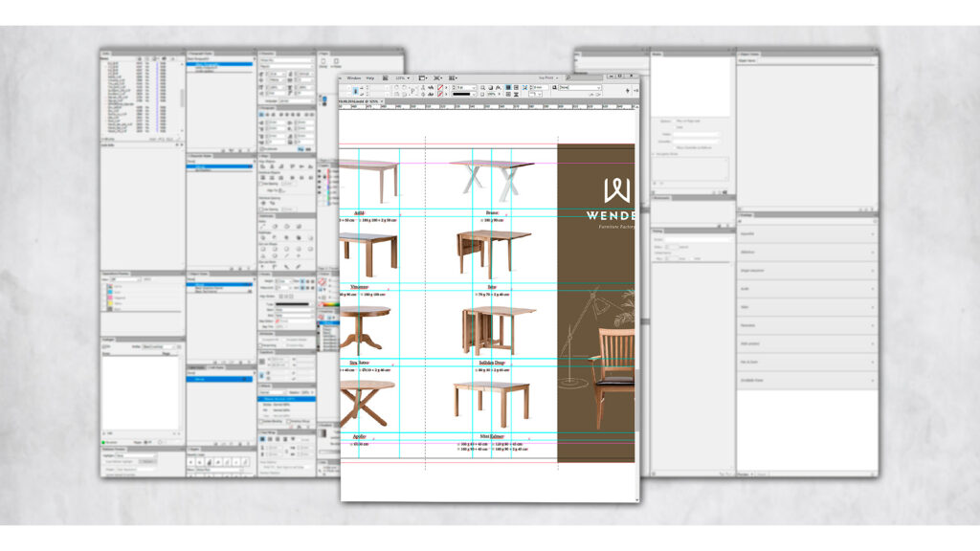
Task: Open the fx effects icon in control bar
Action: coord(498,87)
